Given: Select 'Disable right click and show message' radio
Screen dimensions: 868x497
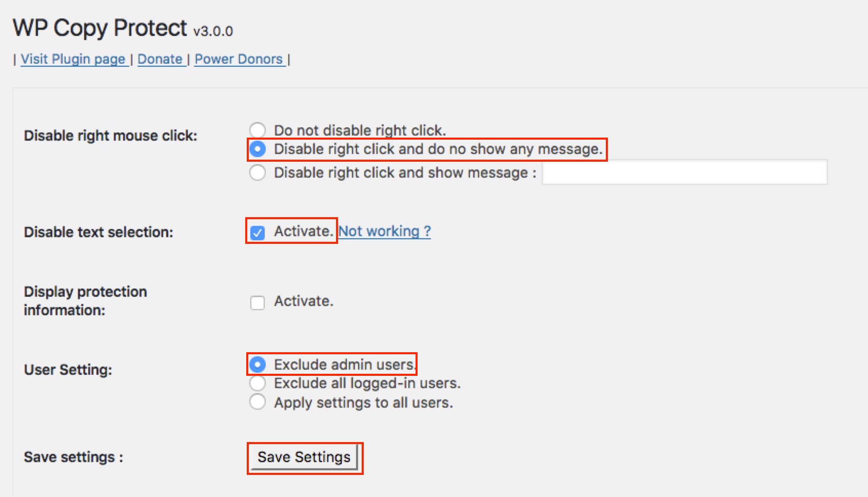Looking at the screenshot, I should (258, 173).
